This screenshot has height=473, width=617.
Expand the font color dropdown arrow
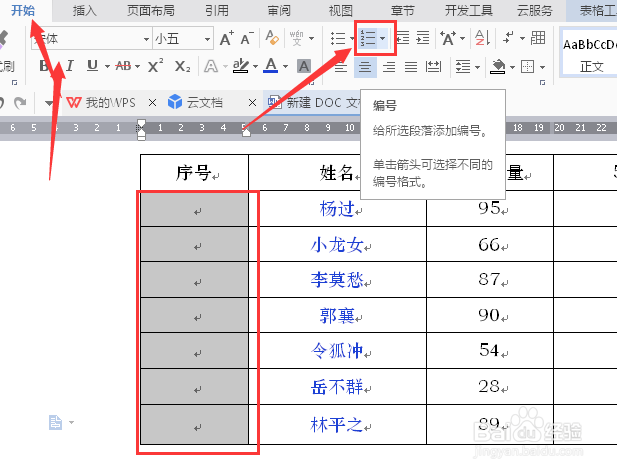[285, 67]
